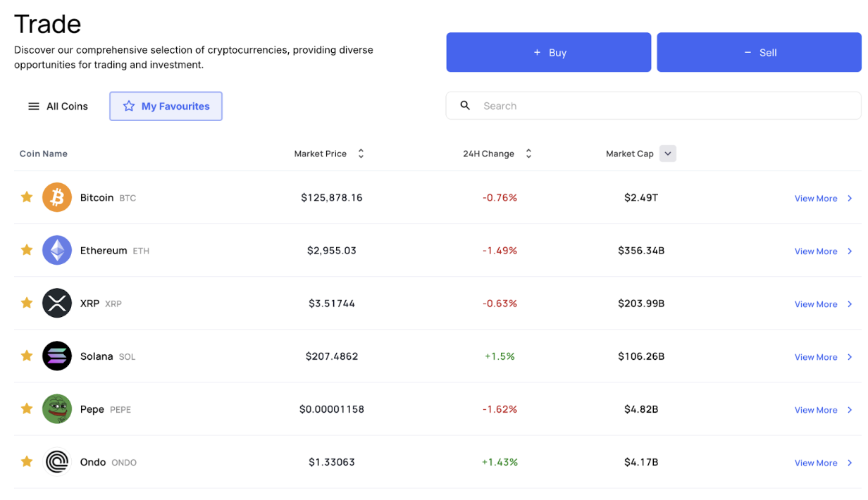Select the My Favourites tab
The height and width of the screenshot is (500, 868).
coord(166,106)
